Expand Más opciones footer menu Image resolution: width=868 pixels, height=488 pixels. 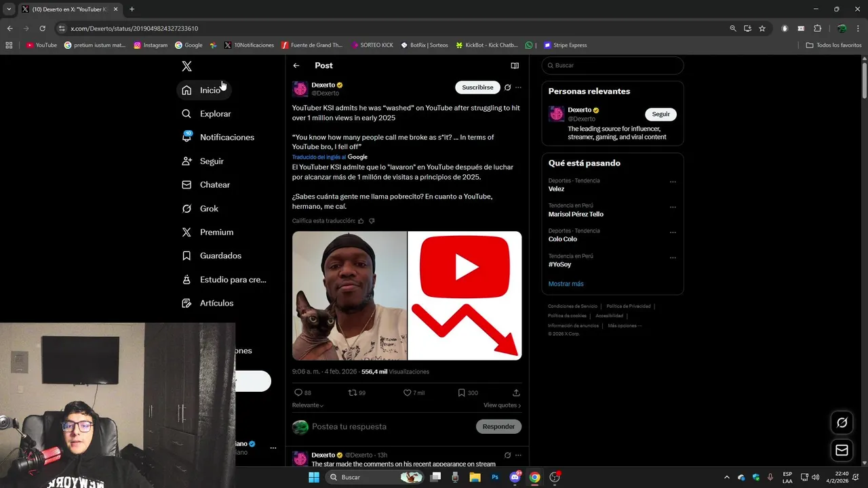[x=625, y=325]
